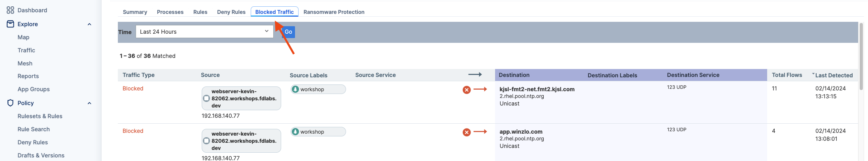Click the Explore window icon

click(x=10, y=24)
